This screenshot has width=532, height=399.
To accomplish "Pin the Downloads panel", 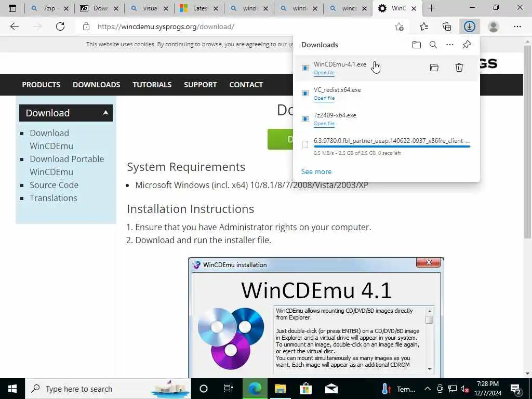I will point(467,45).
